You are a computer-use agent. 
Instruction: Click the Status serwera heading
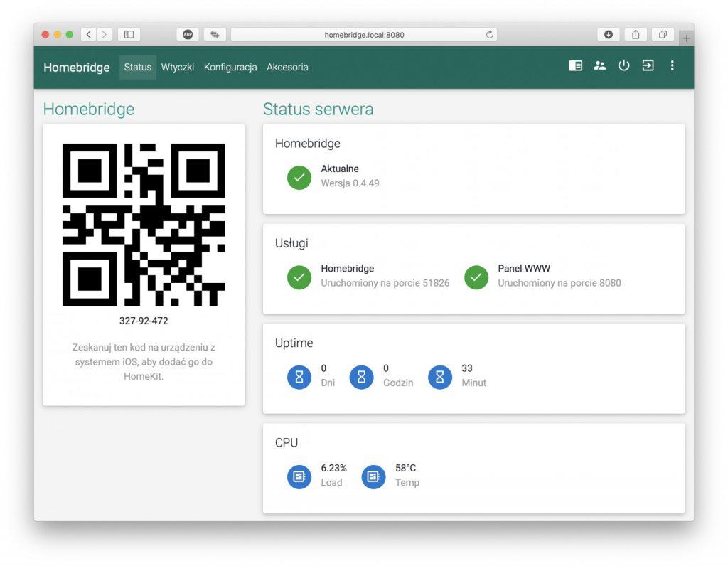[x=318, y=109]
